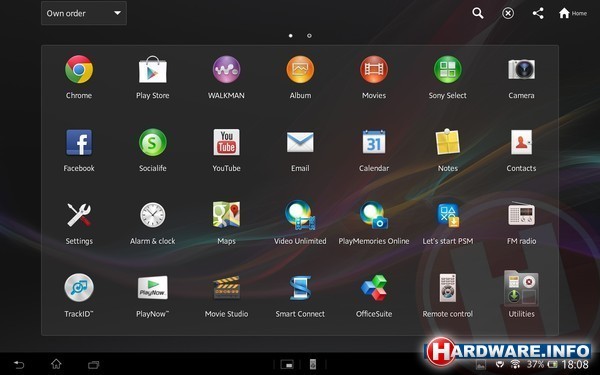Open the status bar clock showing 18:08
The image size is (600, 375).
click(575, 365)
